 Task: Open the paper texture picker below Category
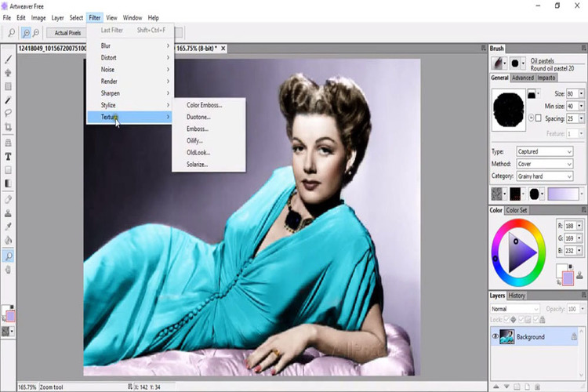(499, 194)
